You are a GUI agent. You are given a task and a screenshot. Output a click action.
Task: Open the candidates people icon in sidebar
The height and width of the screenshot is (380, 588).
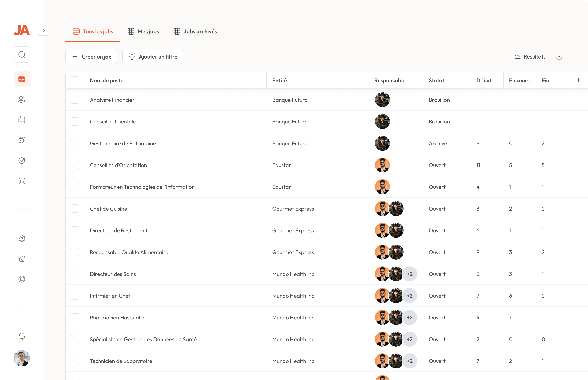point(22,100)
